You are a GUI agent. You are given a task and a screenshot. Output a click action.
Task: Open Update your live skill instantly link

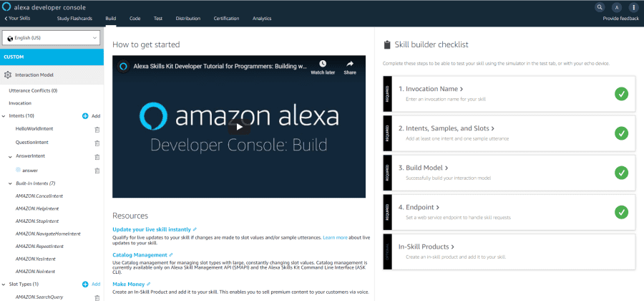(x=152, y=229)
